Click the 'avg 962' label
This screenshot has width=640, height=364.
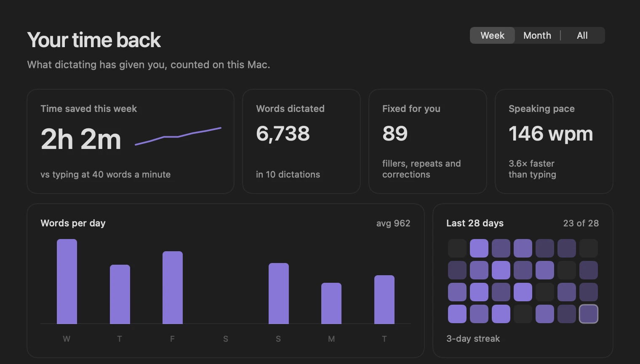click(x=393, y=223)
